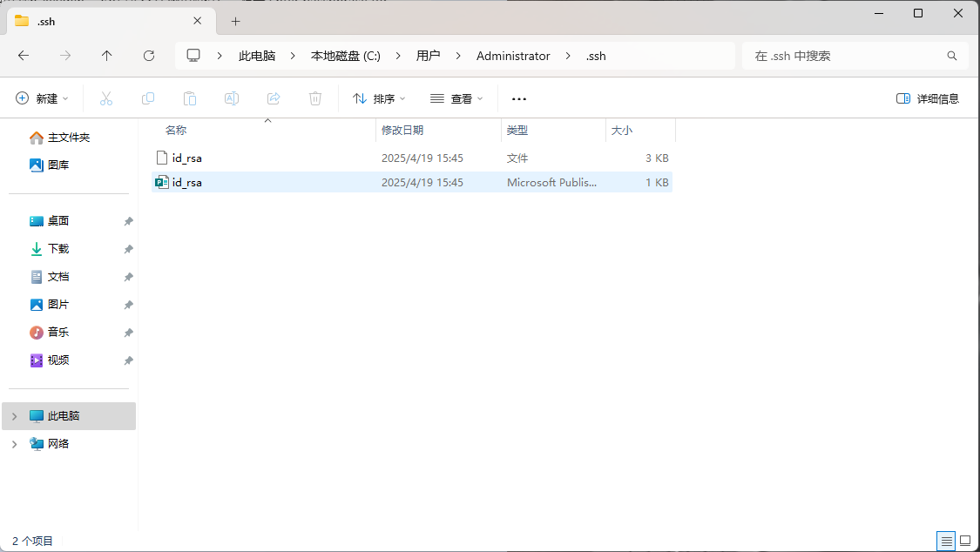
Task: Click the .ssh breadcrumb segment
Action: pos(596,56)
